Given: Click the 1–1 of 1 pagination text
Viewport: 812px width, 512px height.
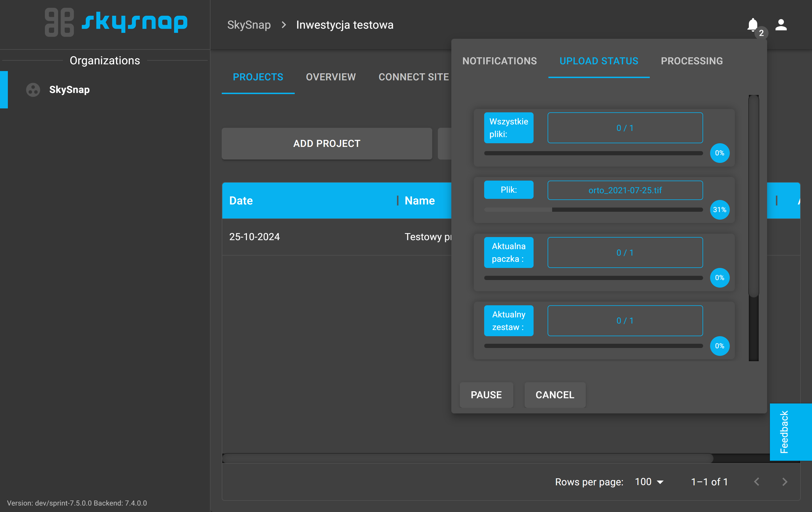Looking at the screenshot, I should tap(709, 482).
